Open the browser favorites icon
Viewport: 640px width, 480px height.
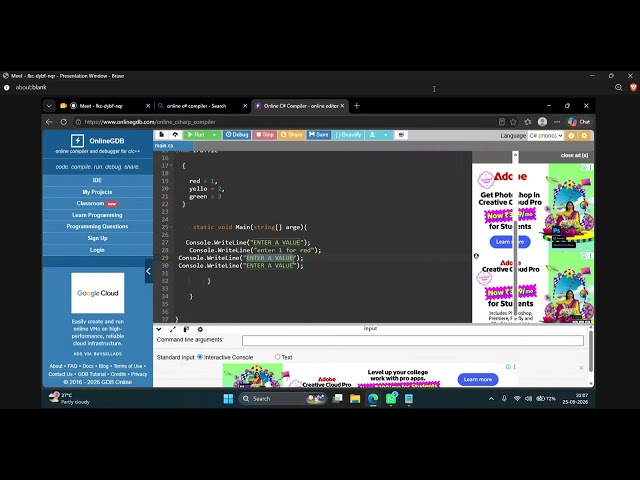pos(528,122)
